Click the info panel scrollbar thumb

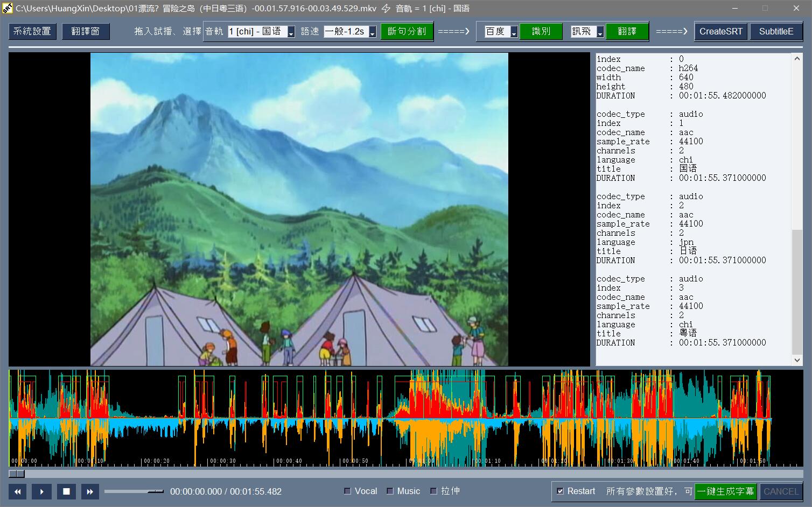coord(797,292)
